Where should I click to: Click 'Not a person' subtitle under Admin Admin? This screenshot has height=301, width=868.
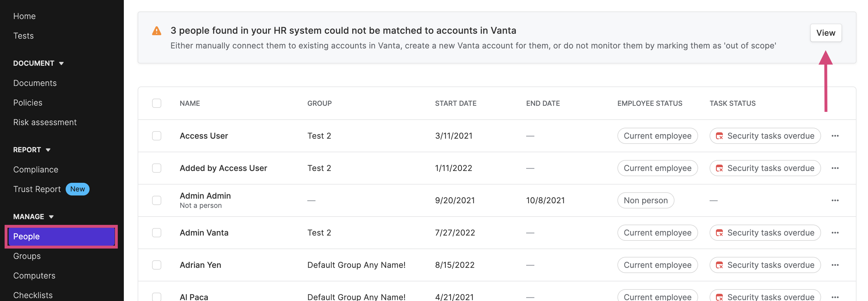click(200, 206)
